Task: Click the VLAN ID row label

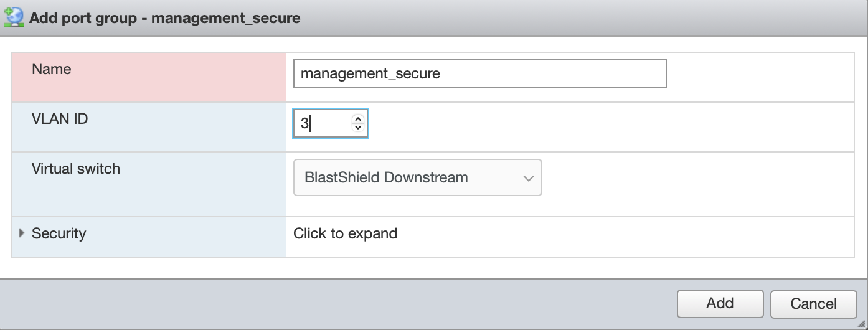Action: (60, 119)
